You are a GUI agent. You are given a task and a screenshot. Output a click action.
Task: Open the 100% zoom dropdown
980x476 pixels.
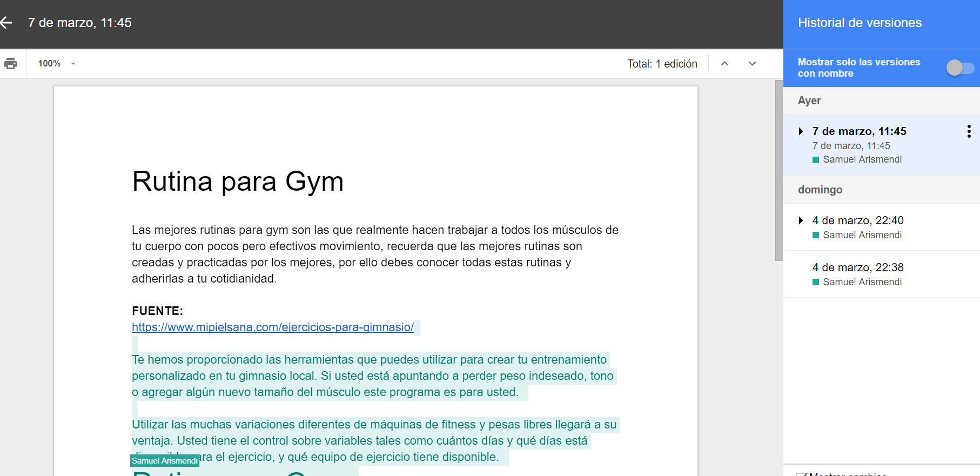(57, 64)
